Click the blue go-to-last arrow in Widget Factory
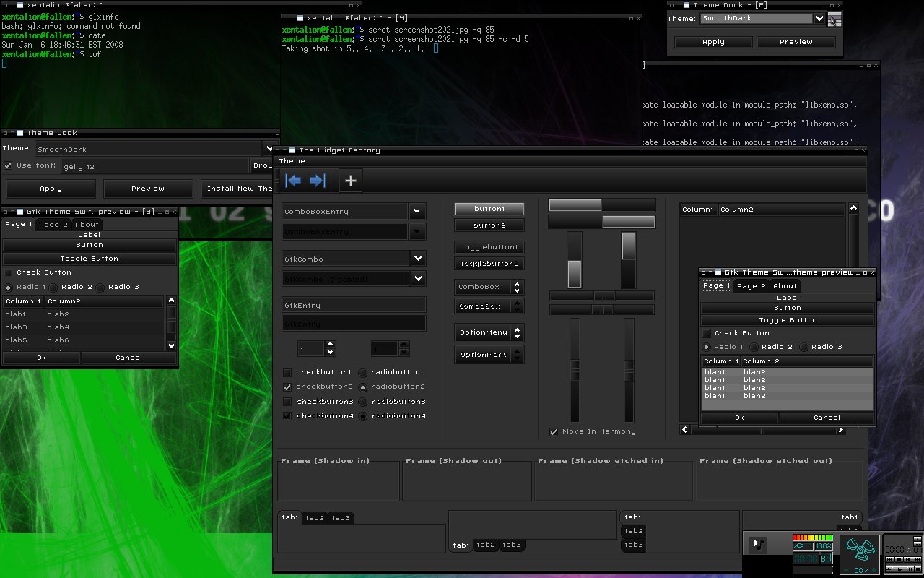Screen dimensions: 924x578 (318, 181)
